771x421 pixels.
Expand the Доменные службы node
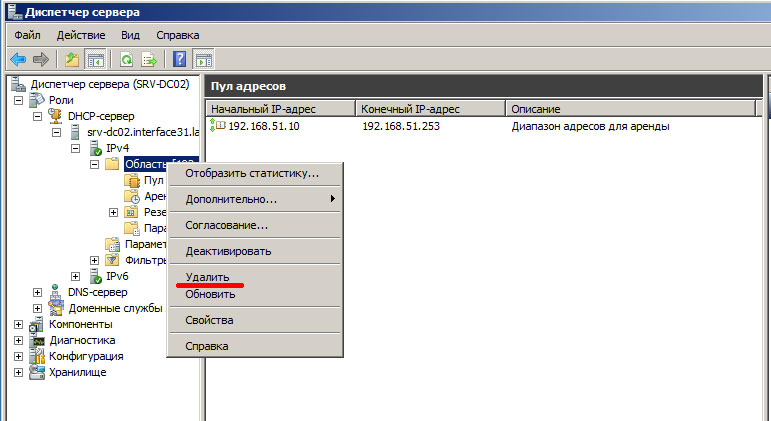click(x=37, y=308)
